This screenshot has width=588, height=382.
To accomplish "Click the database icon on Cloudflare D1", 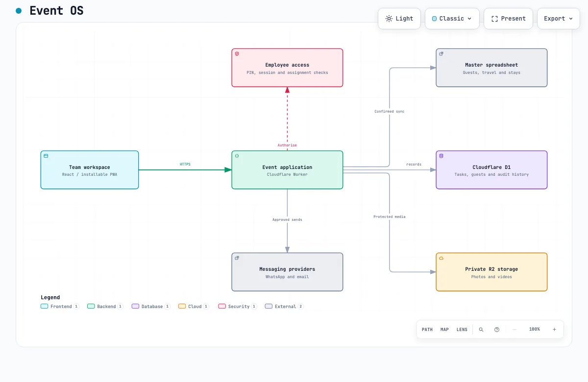I will coord(441,156).
